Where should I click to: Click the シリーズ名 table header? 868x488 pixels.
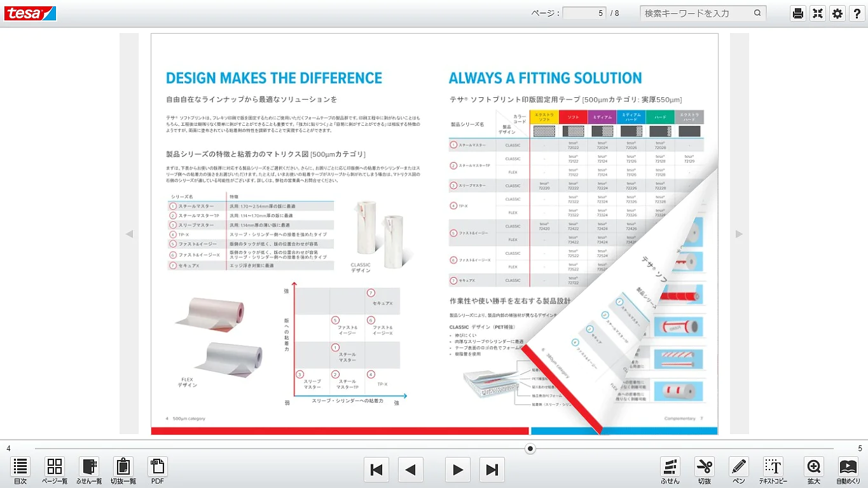point(181,197)
